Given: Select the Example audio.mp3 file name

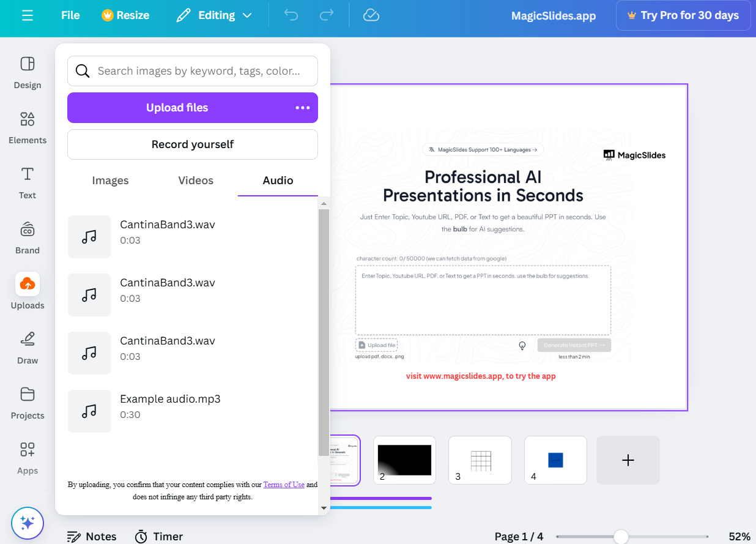Looking at the screenshot, I should (170, 399).
